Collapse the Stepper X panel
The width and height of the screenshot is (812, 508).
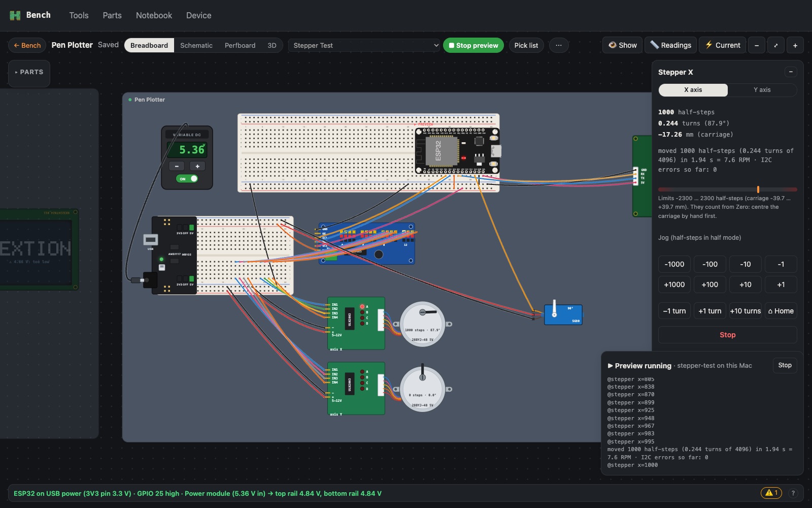click(791, 72)
